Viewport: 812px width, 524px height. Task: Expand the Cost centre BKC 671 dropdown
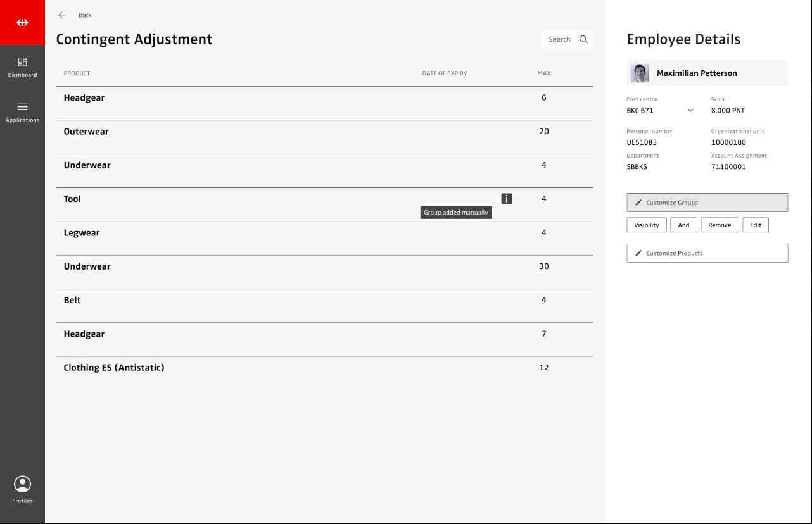(690, 111)
